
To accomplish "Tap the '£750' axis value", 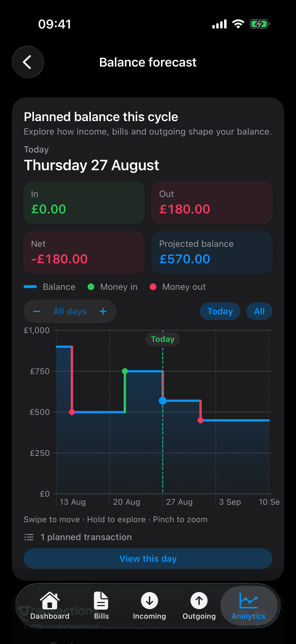I will click(40, 371).
